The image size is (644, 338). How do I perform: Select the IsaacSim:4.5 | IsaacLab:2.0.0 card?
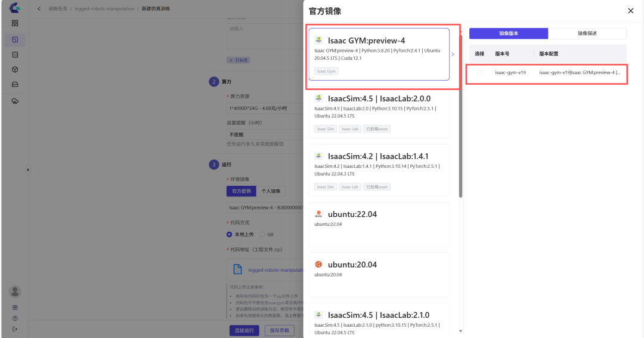(x=379, y=113)
